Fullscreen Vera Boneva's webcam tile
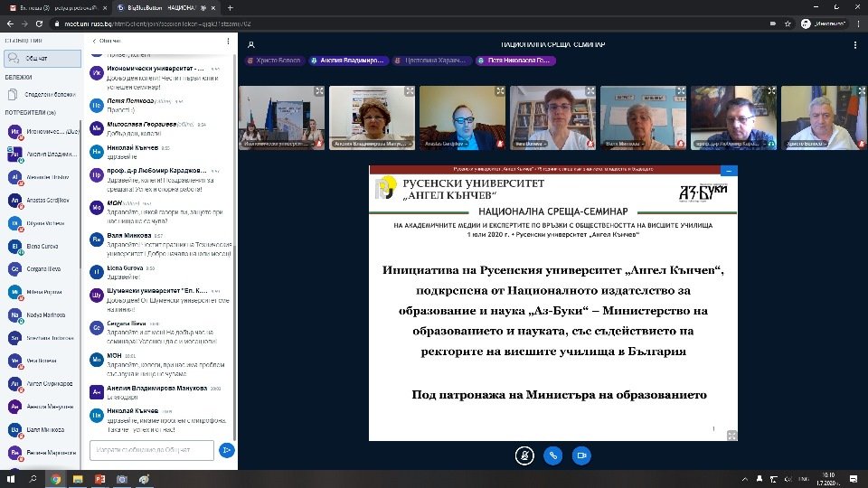Screen dimensions: 868x488 590,91
